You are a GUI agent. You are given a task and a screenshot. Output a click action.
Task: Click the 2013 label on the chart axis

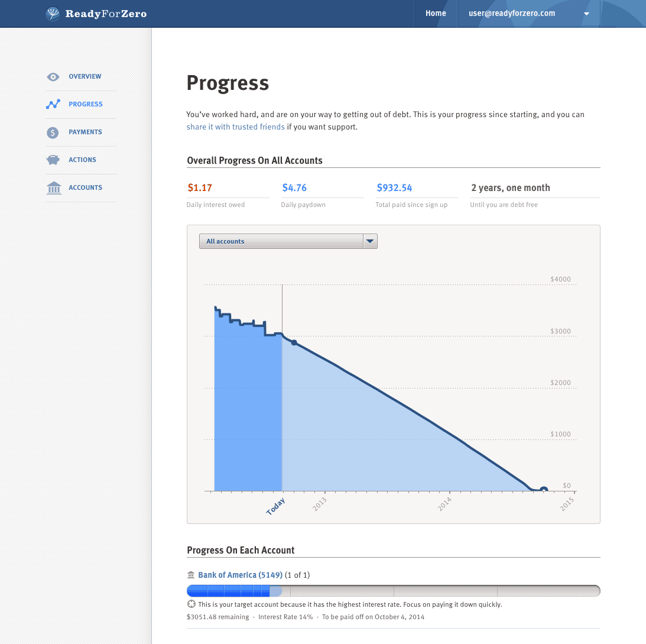[x=320, y=504]
